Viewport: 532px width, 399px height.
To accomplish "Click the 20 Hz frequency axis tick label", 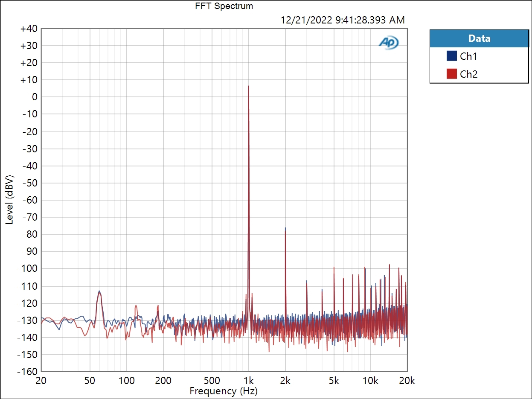I will (x=41, y=381).
